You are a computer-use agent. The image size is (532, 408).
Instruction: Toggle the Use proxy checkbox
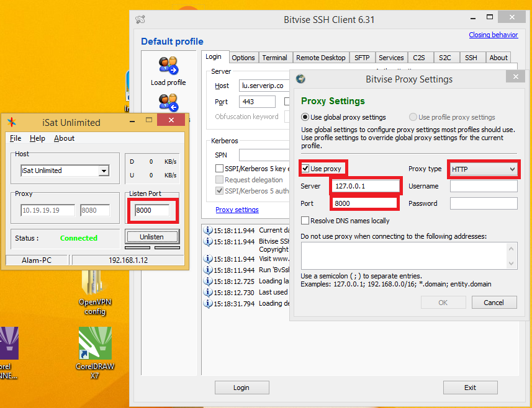click(x=305, y=169)
